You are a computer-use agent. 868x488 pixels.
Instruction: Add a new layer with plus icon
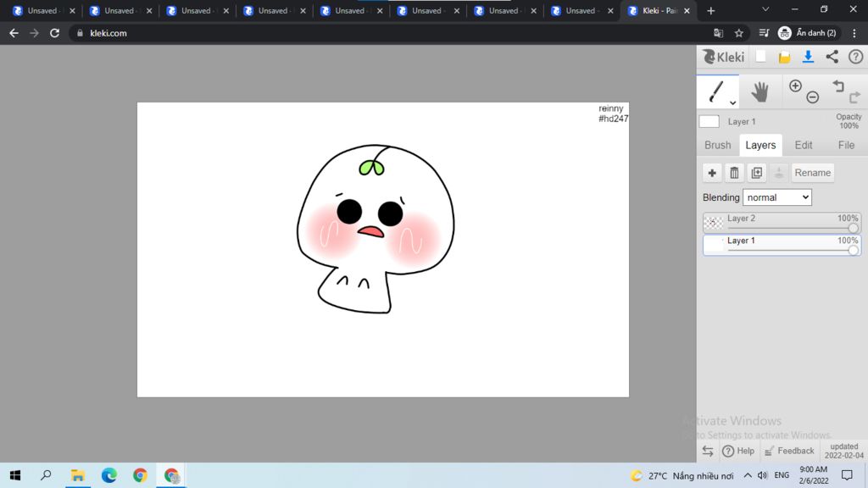(712, 173)
